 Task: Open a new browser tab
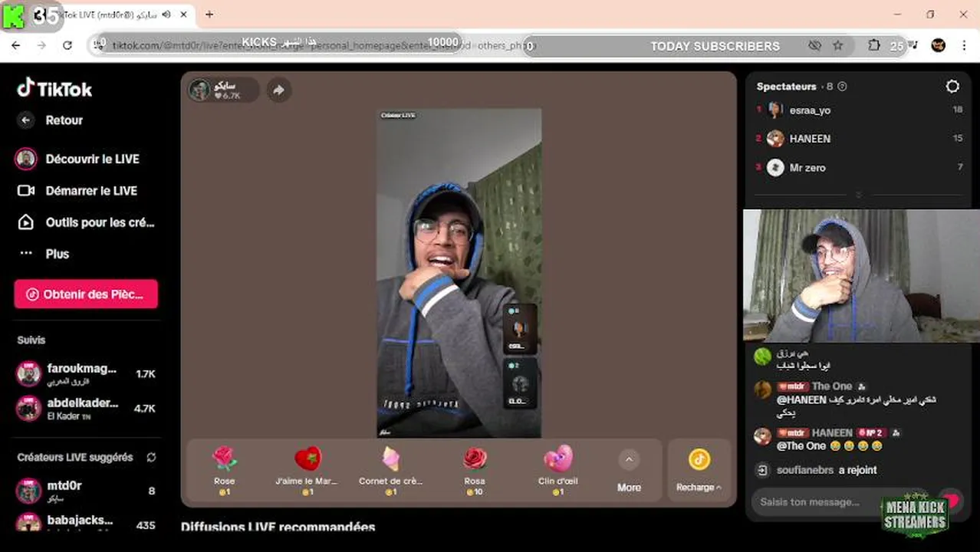[209, 14]
